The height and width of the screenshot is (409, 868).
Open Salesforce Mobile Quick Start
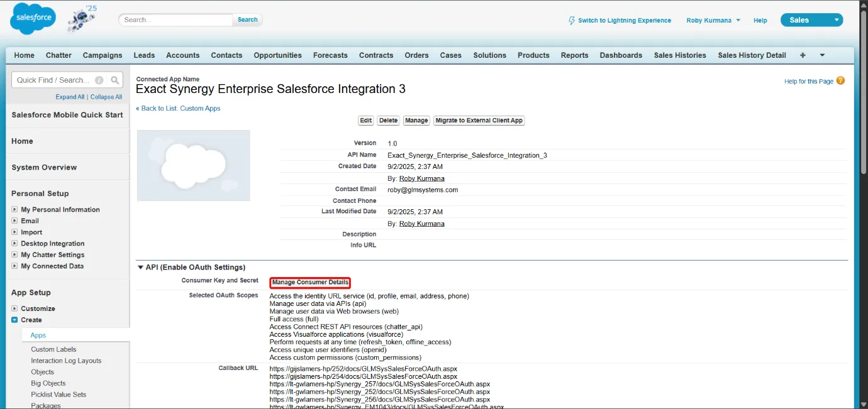click(x=67, y=115)
